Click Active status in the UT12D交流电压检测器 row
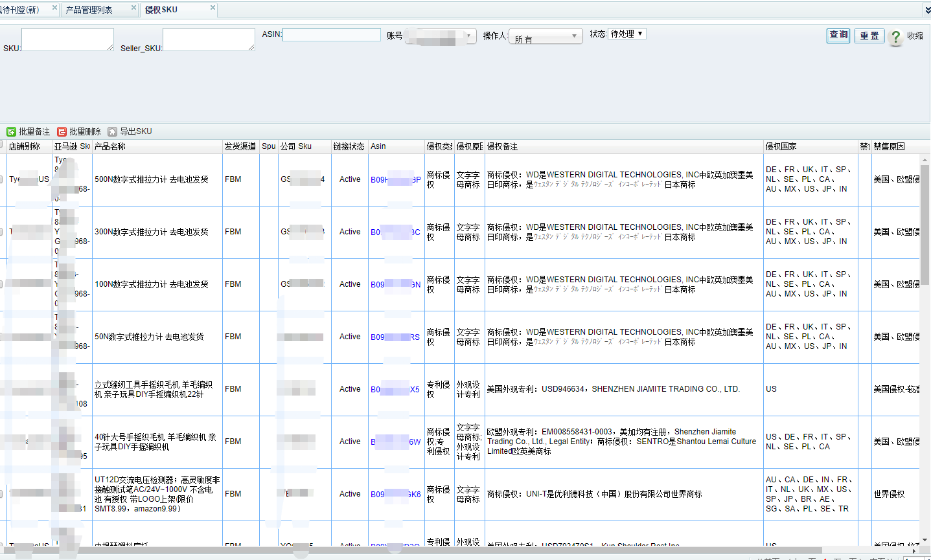The width and height of the screenshot is (931, 560). click(x=350, y=494)
